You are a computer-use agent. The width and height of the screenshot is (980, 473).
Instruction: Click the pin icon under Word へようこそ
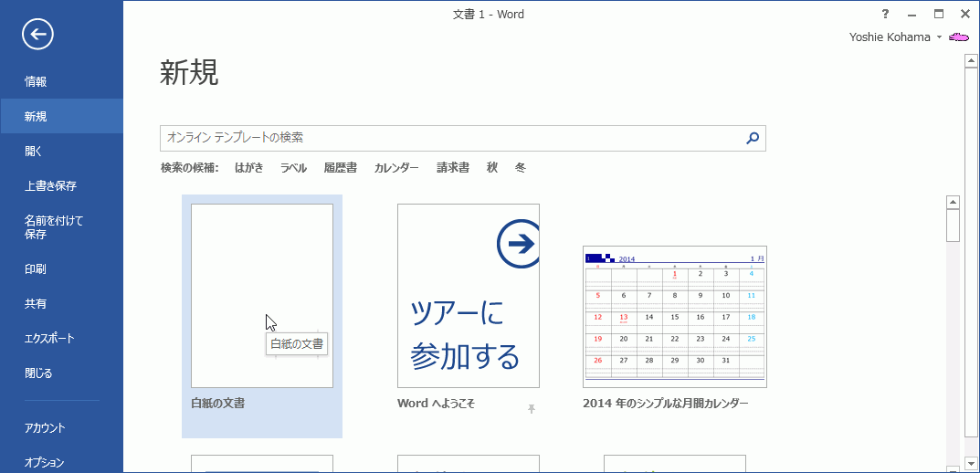pos(532,409)
